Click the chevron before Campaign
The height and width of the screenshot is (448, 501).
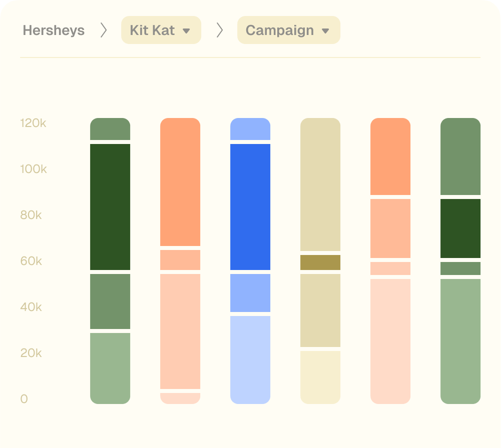pos(219,30)
